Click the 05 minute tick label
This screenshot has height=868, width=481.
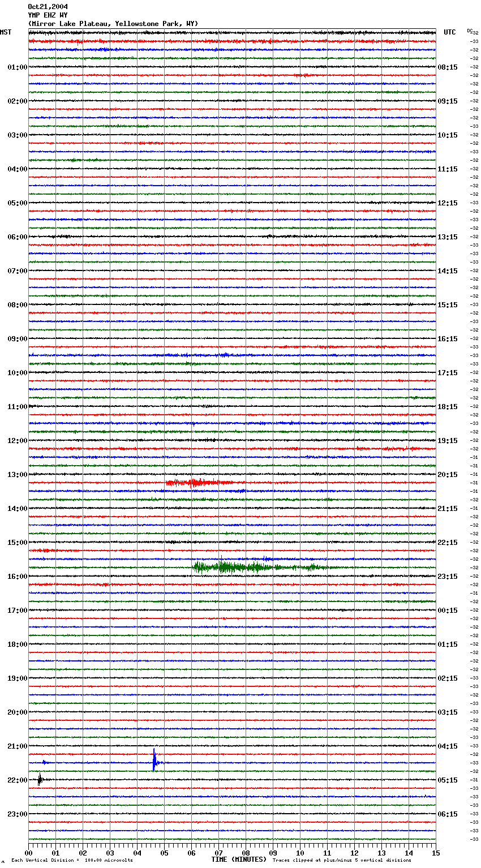[x=165, y=853]
